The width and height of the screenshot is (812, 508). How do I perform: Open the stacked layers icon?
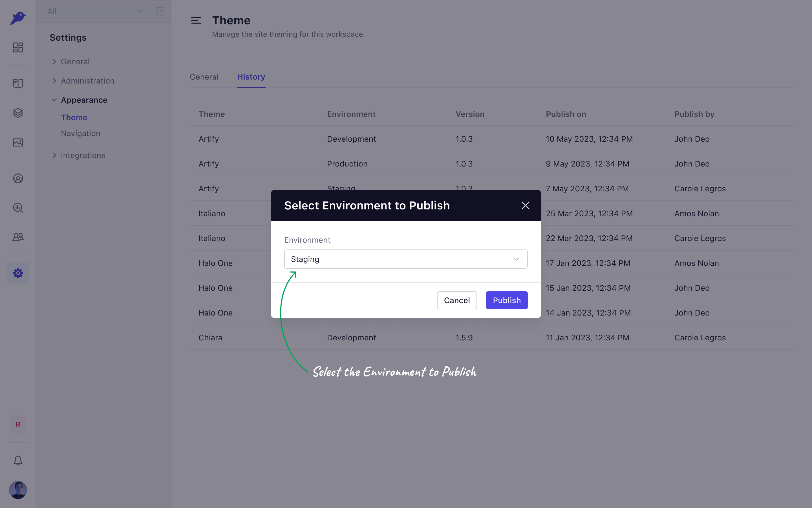(18, 113)
